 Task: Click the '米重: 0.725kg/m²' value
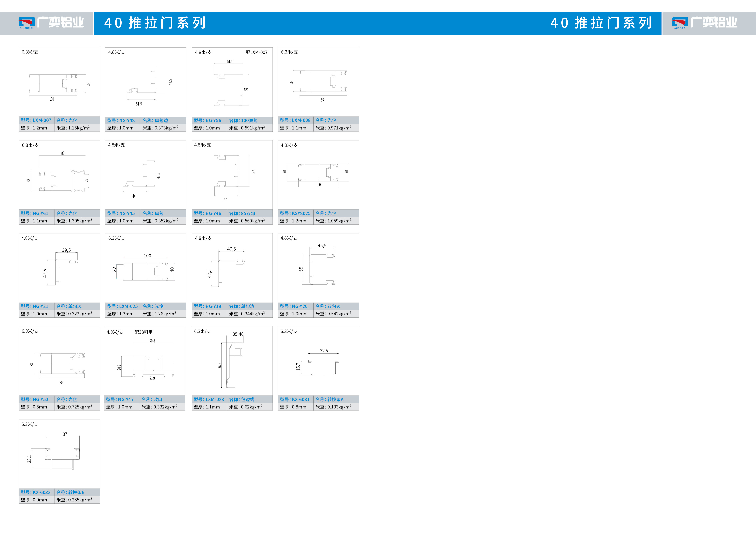click(75, 407)
